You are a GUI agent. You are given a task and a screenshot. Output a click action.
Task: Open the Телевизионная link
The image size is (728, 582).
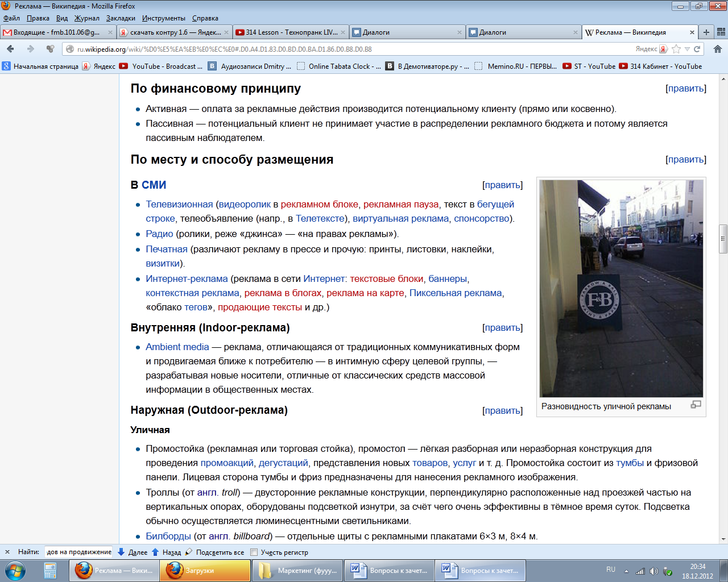[179, 205]
